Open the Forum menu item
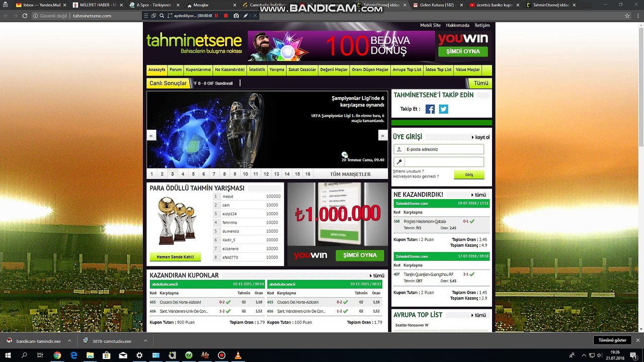 176,70
